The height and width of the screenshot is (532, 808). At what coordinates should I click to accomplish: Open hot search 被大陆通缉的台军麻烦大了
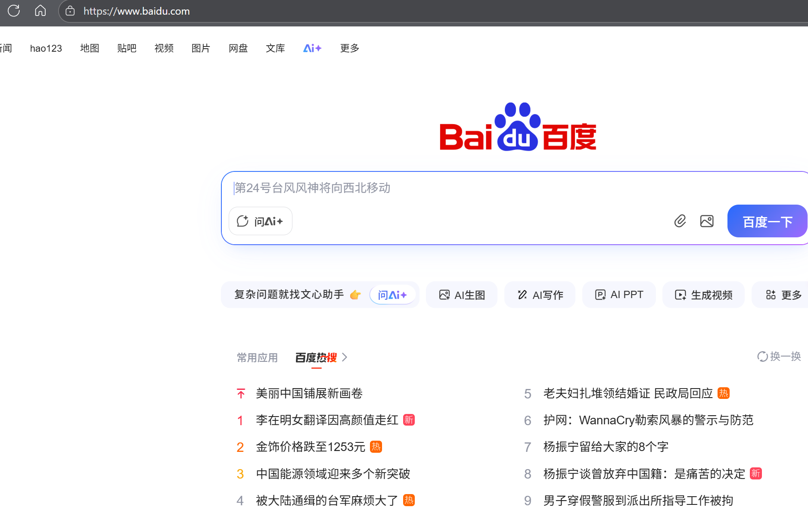[x=327, y=501]
